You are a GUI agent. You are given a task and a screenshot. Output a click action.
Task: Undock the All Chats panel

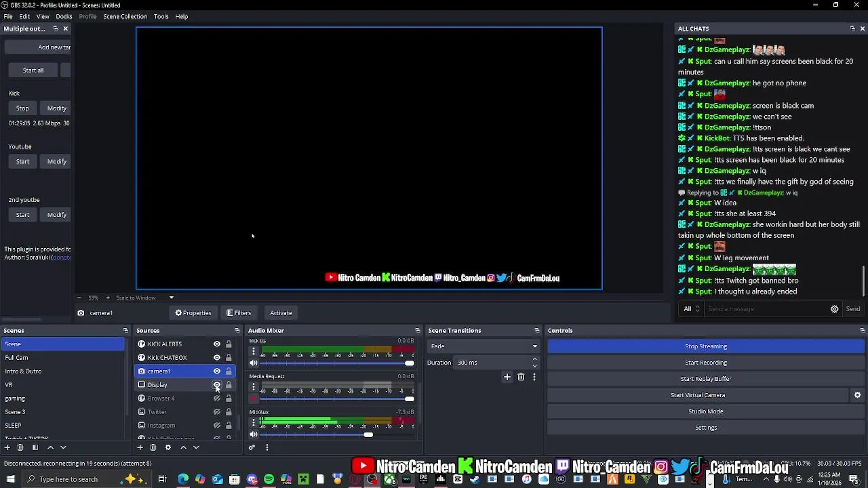point(852,28)
